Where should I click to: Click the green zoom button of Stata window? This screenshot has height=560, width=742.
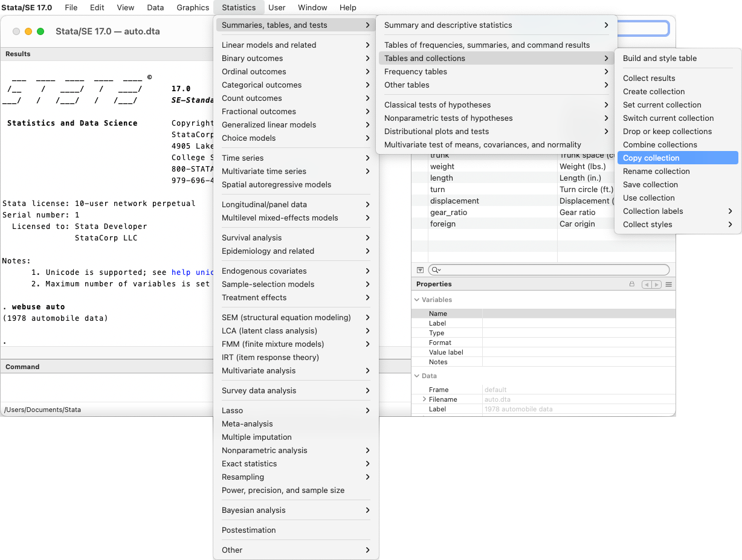[40, 31]
